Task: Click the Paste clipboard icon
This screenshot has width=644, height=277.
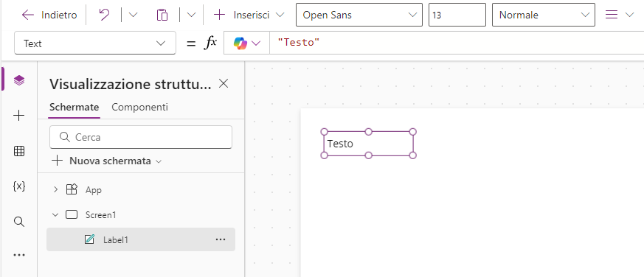Action: click(x=162, y=15)
